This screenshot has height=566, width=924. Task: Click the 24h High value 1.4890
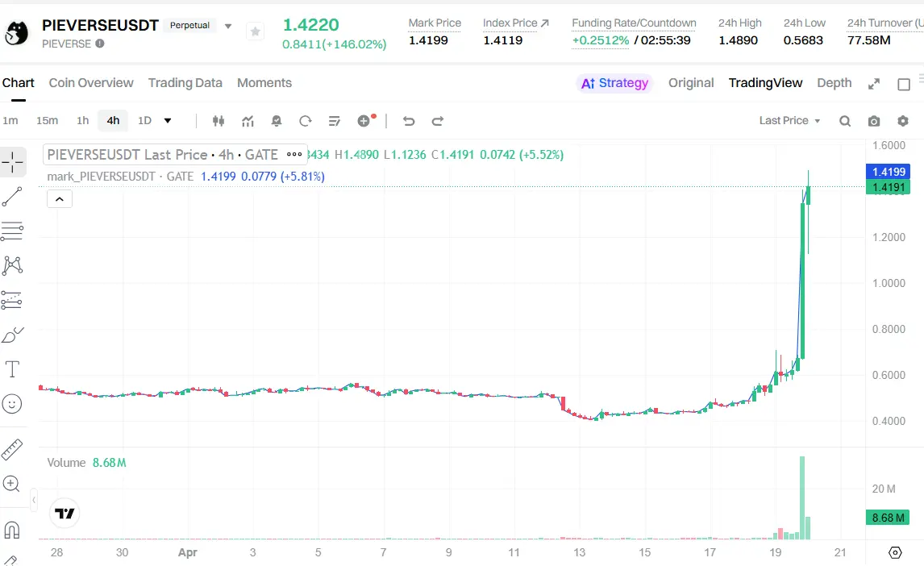click(738, 40)
